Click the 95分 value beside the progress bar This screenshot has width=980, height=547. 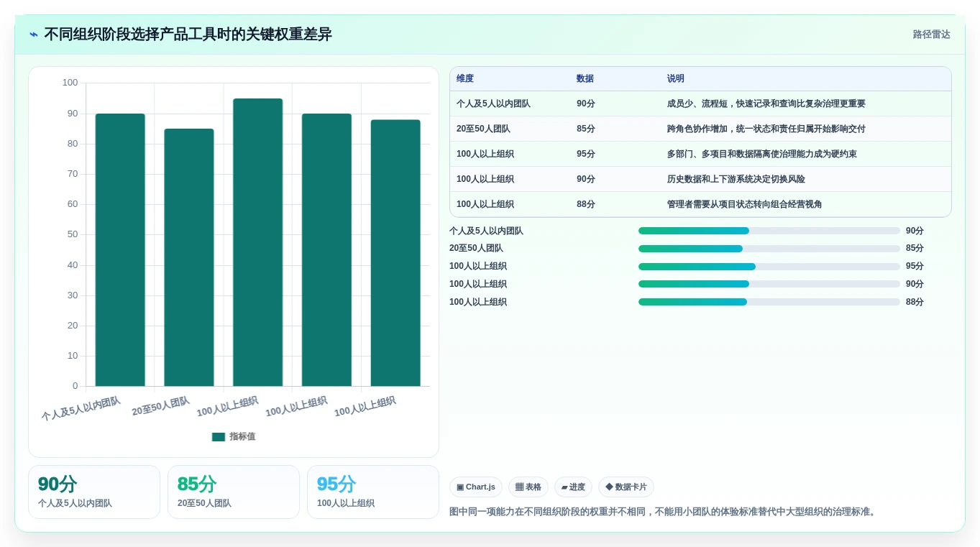tap(915, 267)
